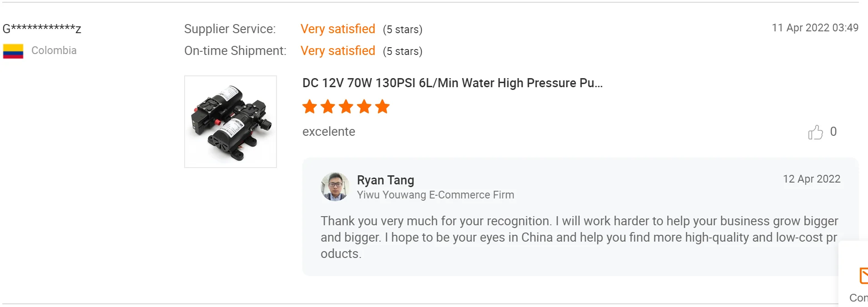Click the review timestamp 11 Apr 2022
Image resolution: width=868 pixels, height=307 pixels.
tap(815, 28)
